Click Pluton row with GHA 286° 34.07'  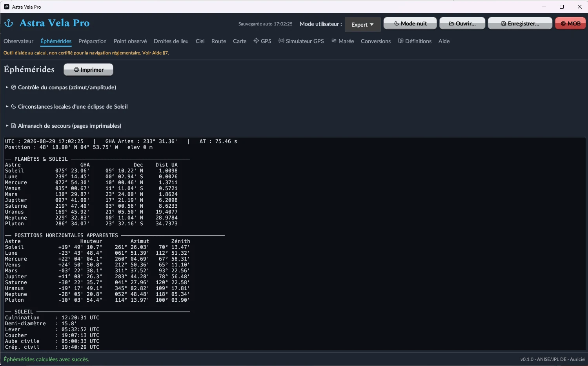(91, 224)
